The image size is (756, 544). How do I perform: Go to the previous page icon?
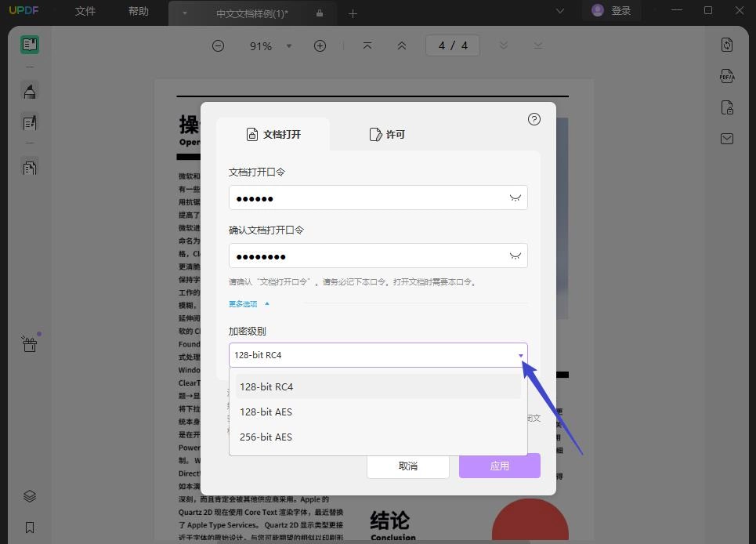click(402, 45)
